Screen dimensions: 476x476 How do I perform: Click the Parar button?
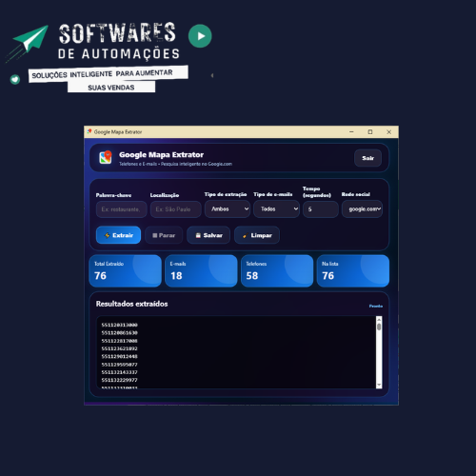tap(164, 235)
